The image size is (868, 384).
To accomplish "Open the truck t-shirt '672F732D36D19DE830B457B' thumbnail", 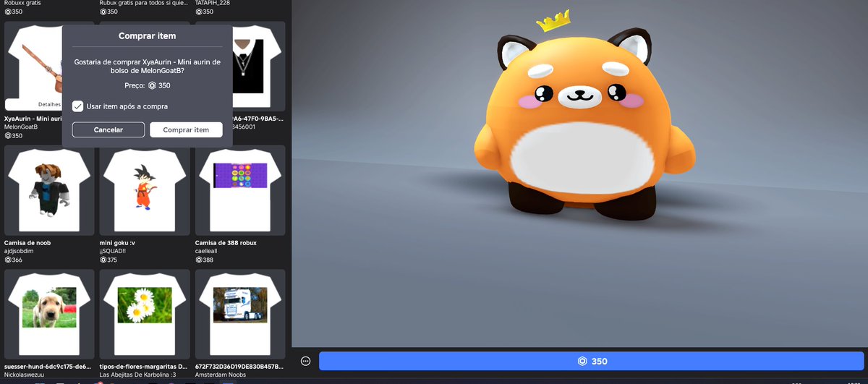I will point(240,315).
